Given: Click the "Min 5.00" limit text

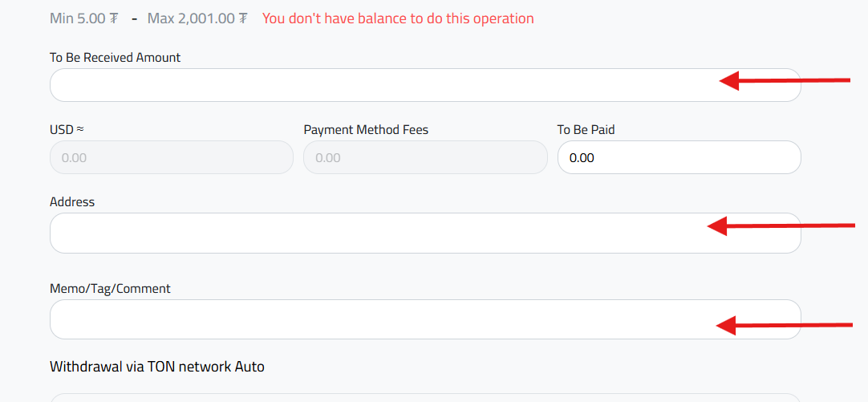Looking at the screenshot, I should coord(83,18).
